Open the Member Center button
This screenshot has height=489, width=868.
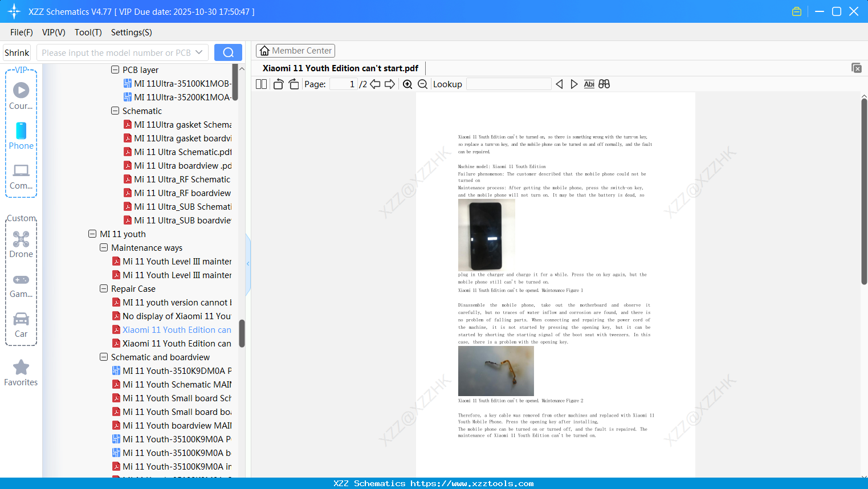[x=295, y=51]
